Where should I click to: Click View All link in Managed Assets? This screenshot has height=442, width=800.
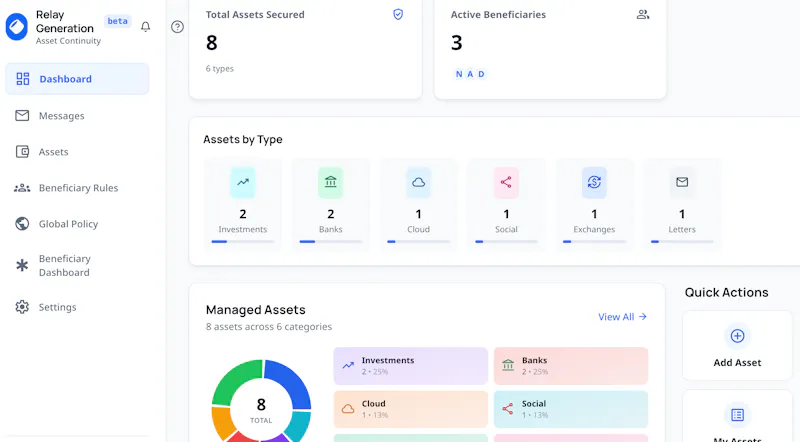[x=622, y=316]
